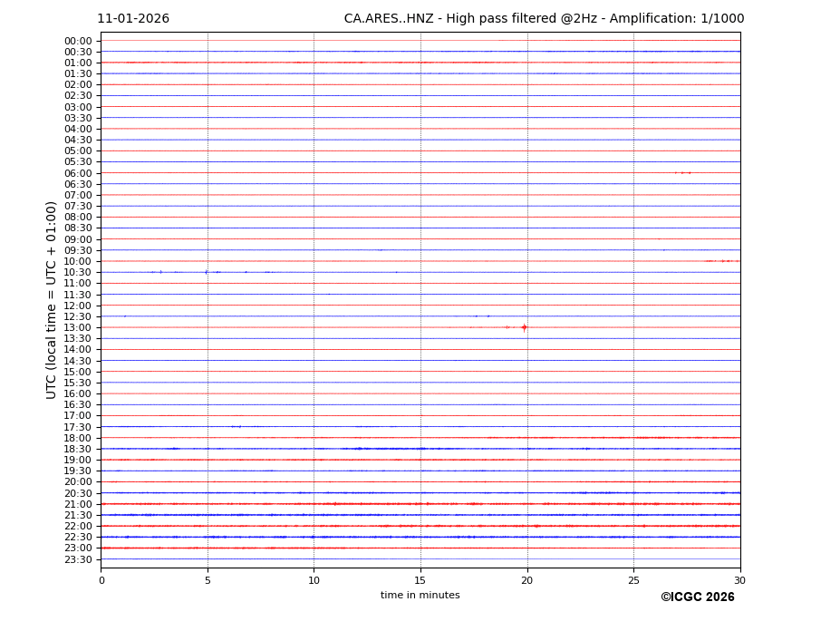Click the 10:30 time label
This screenshot has height=631, width=840.
pos(78,272)
